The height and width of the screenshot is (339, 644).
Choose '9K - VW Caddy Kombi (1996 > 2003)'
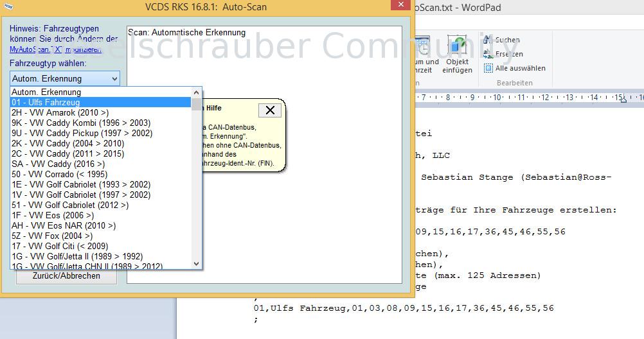(101, 123)
